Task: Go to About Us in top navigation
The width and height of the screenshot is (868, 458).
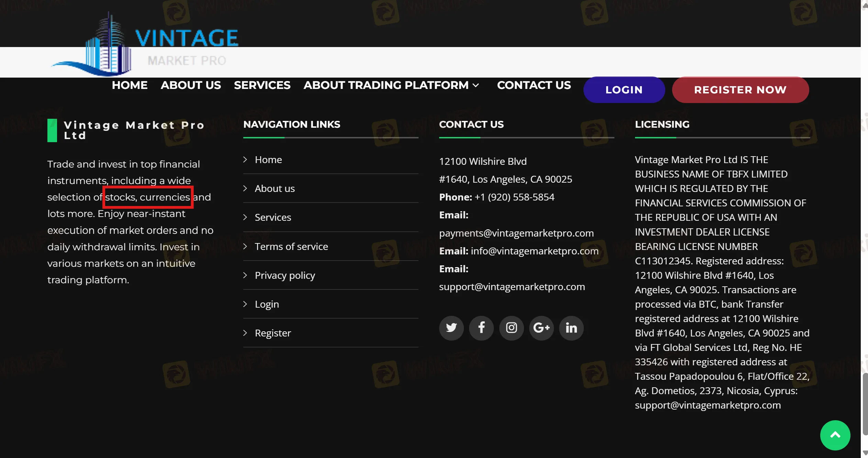Action: tap(191, 85)
